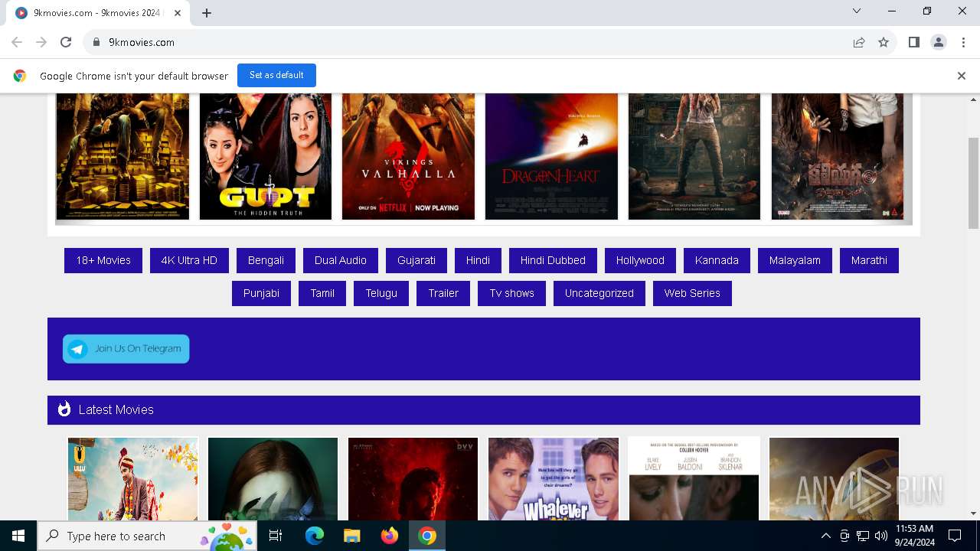The width and height of the screenshot is (980, 551).
Task: Open a new browser tab
Action: [207, 12]
